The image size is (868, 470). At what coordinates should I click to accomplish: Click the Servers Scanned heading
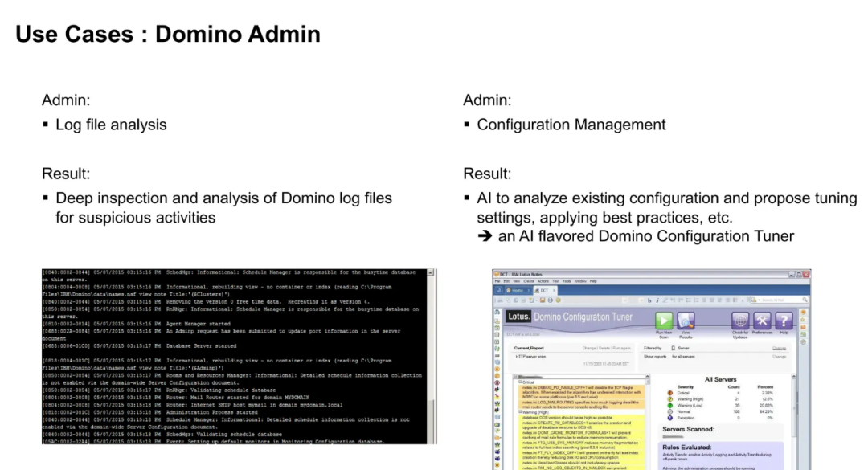click(x=689, y=429)
